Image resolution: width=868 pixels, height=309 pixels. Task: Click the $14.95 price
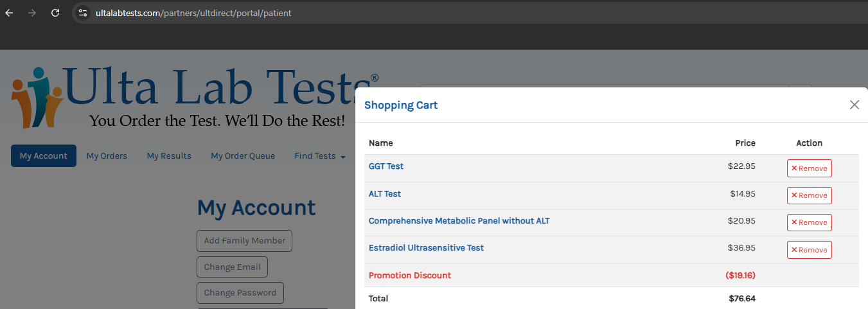[743, 194]
